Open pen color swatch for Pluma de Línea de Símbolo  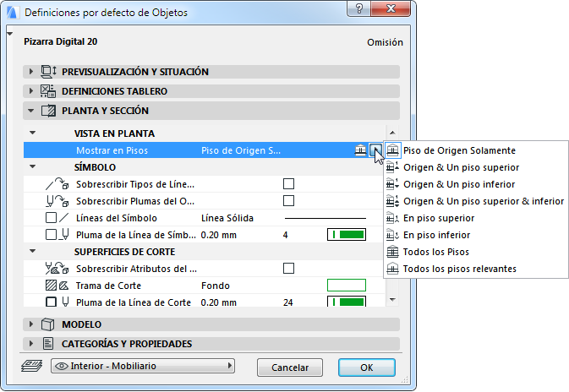tap(347, 235)
